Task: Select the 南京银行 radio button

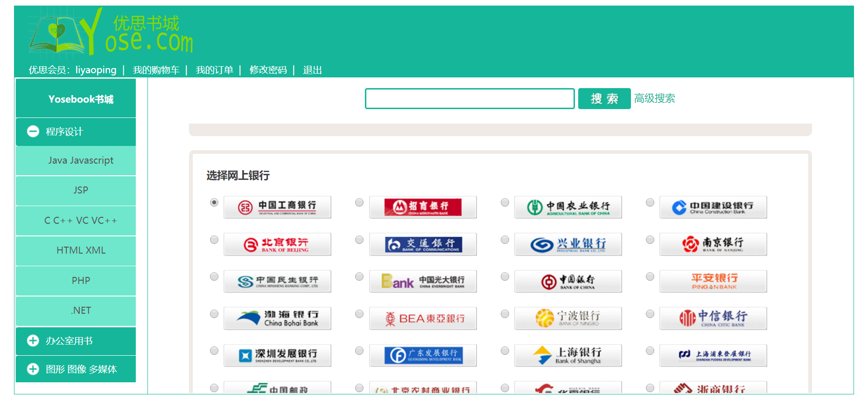Action: 650,240
